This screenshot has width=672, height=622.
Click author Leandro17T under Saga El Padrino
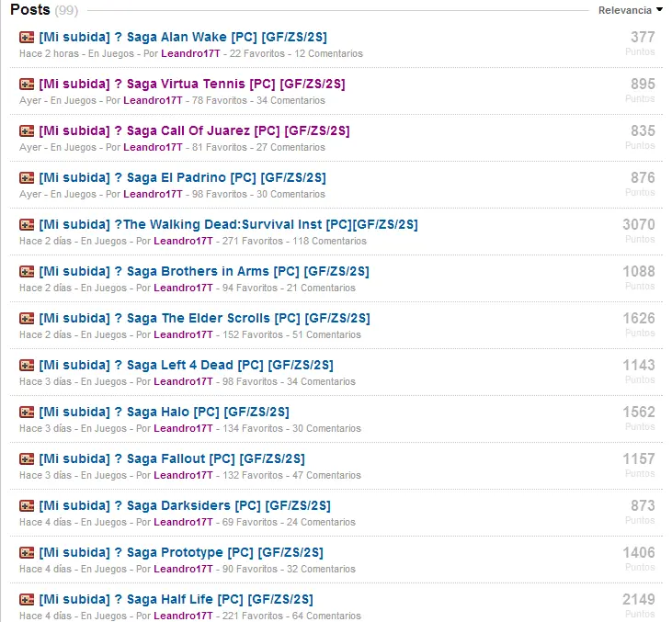pos(153,194)
